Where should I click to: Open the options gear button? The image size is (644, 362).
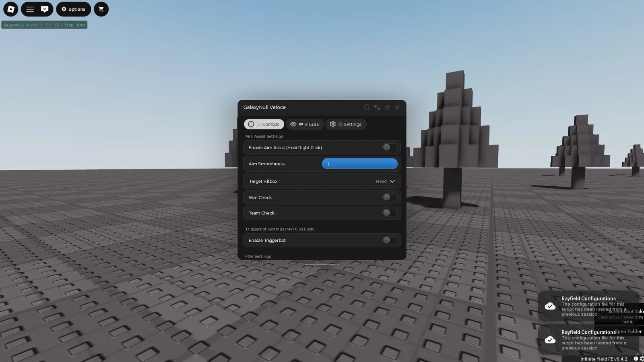(73, 9)
